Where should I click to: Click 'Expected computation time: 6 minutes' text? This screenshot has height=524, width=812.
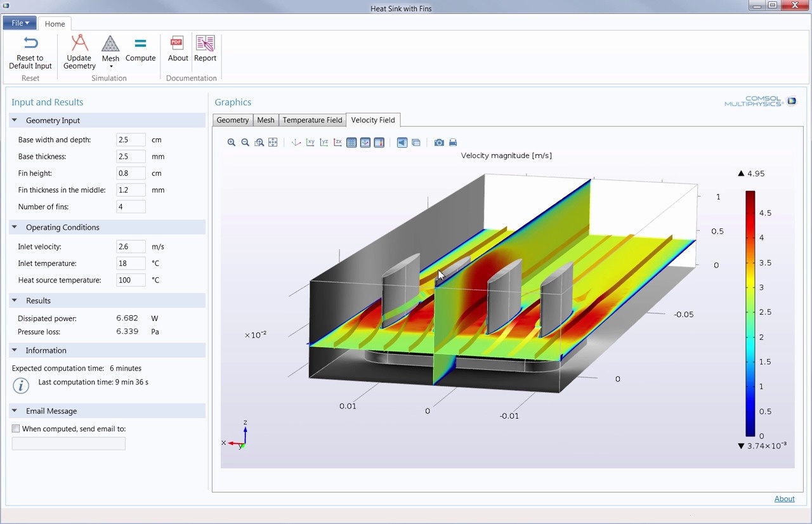pyautogui.click(x=77, y=368)
